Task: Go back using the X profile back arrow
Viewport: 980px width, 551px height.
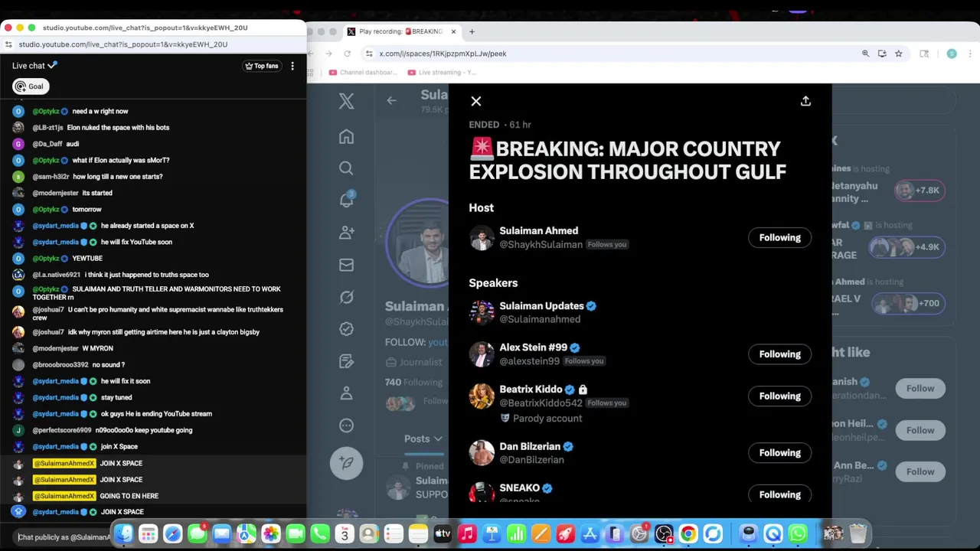Action: (391, 100)
